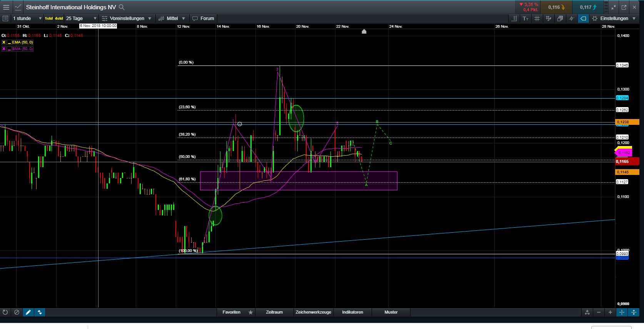Screen dimensions: 644x329
Task: Click the '(61,80 %)' Fibonacci level label
Action: point(187,179)
